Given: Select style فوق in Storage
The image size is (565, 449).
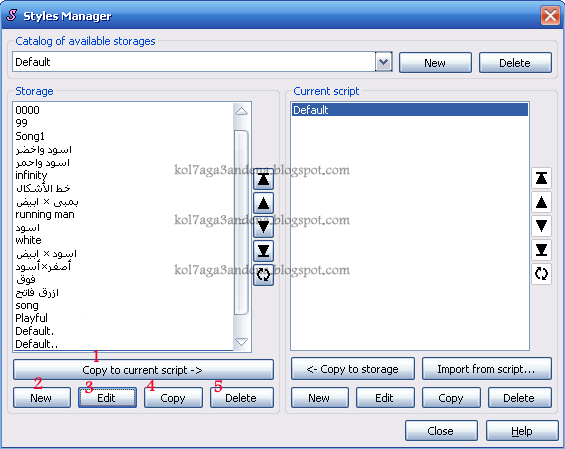Looking at the screenshot, I should click(123, 279).
